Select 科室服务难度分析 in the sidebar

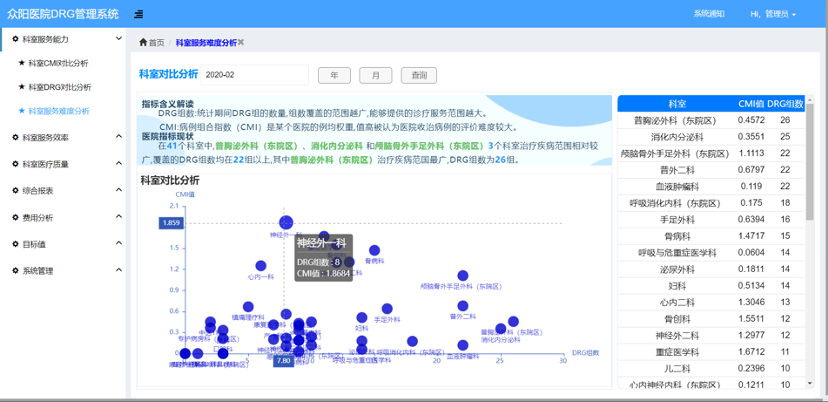[59, 111]
